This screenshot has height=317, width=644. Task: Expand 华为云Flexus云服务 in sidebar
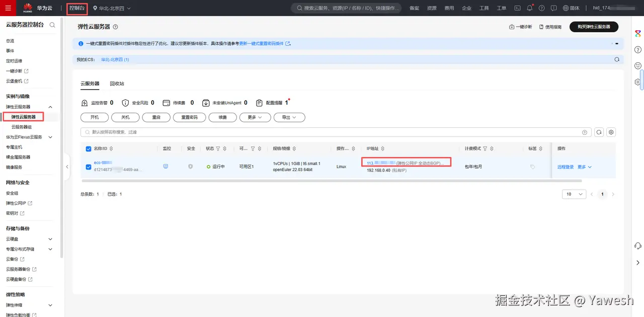pos(50,137)
